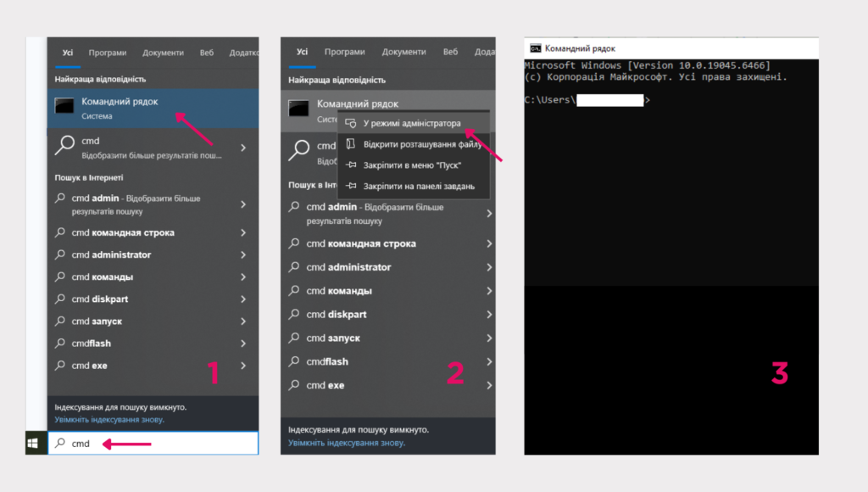Image resolution: width=868 pixels, height=492 pixels.
Task: Expand 'cmd команды' chevron in first panel
Action: click(x=243, y=277)
